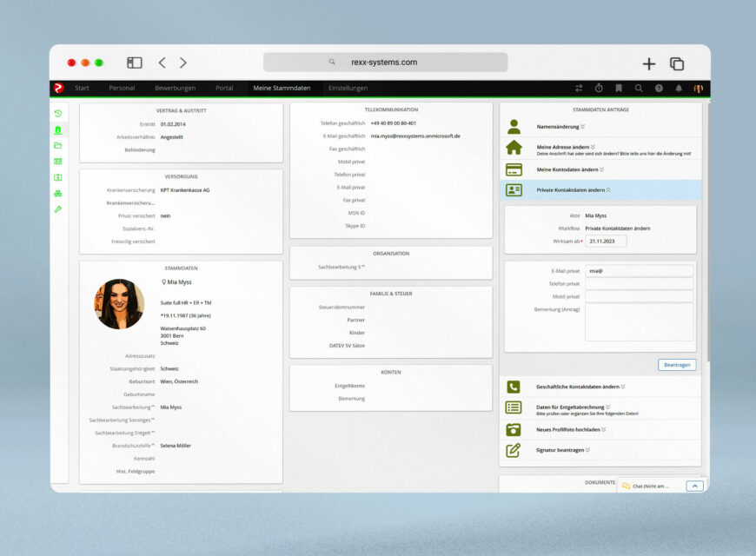Click Mia Myss profile photo thumbnail
This screenshot has width=756, height=556.
click(120, 304)
